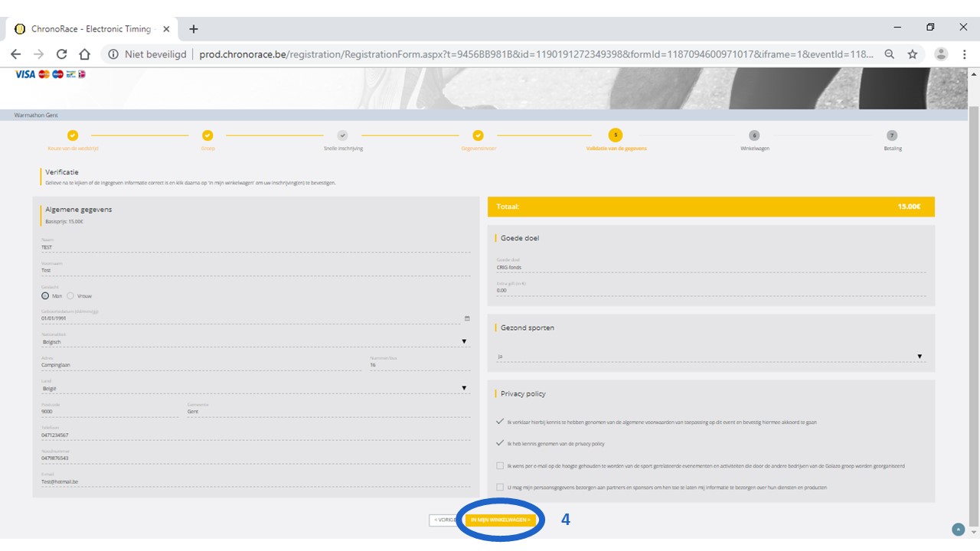Open the calendar picker for birth date
This screenshot has height=551, width=980.
click(467, 318)
